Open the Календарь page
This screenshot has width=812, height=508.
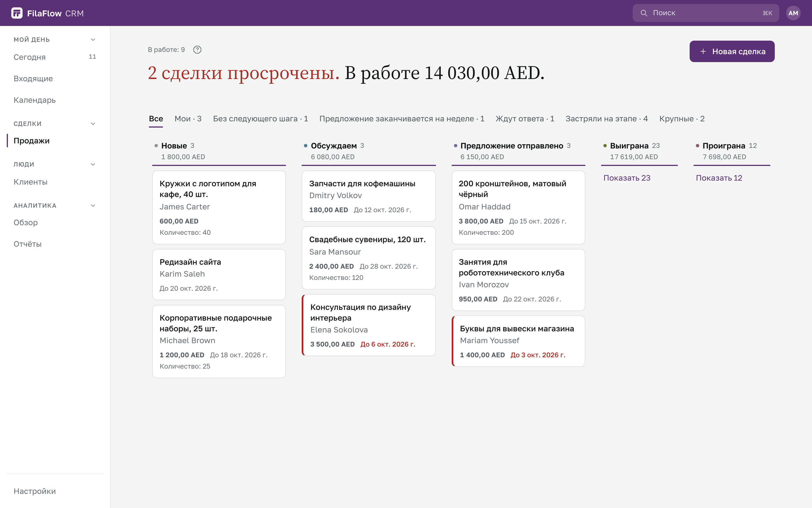coord(55,100)
